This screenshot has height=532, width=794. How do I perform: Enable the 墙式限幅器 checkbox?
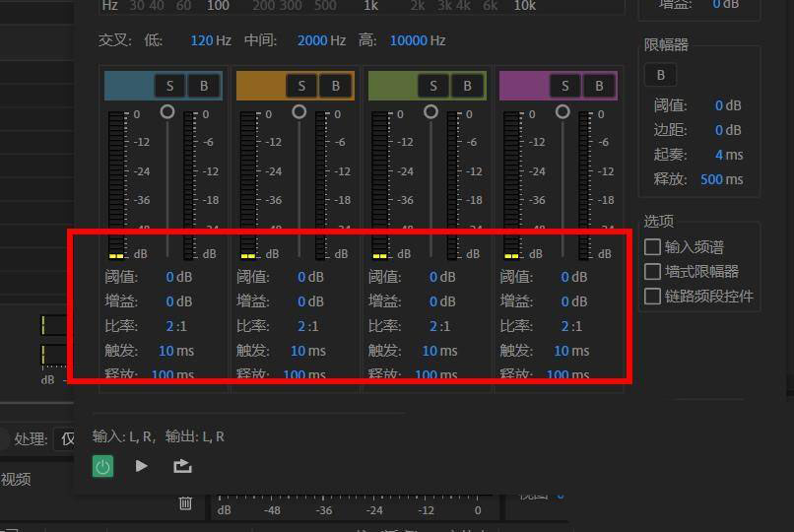tap(652, 271)
